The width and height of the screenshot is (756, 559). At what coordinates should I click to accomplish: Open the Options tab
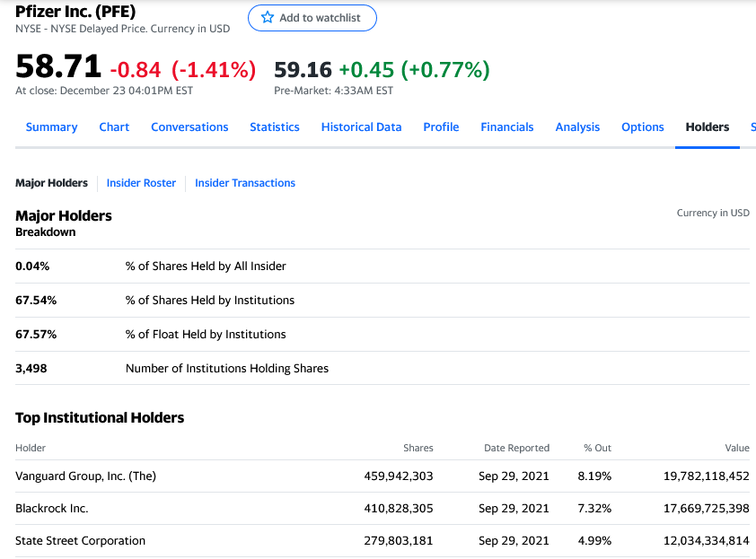tap(643, 127)
